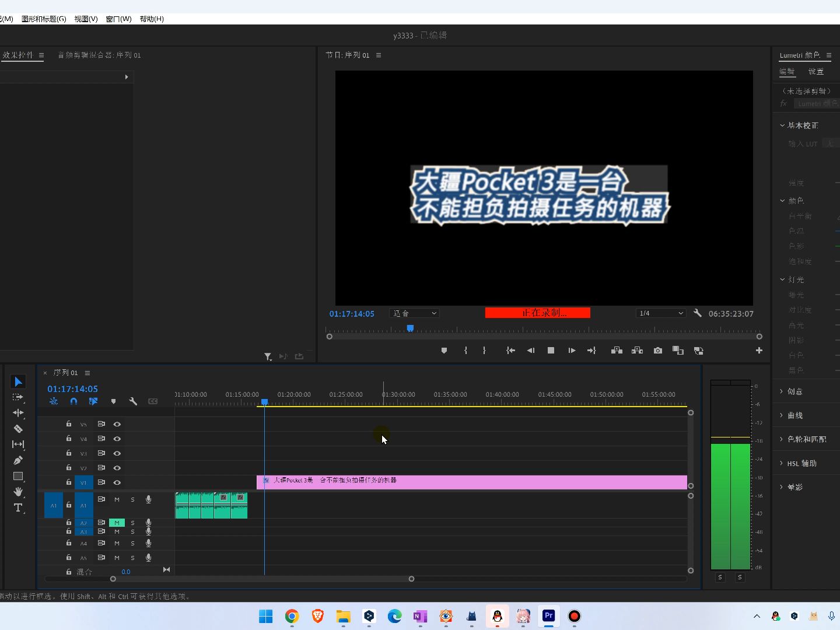
Task: Toggle captions track CC button
Action: tap(153, 401)
